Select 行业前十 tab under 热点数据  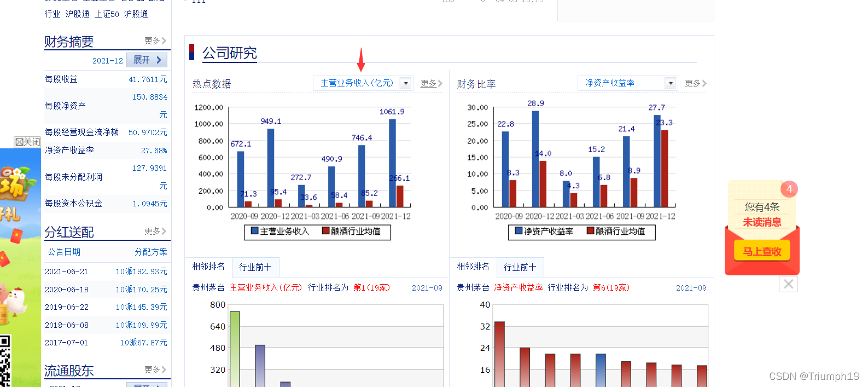(255, 267)
